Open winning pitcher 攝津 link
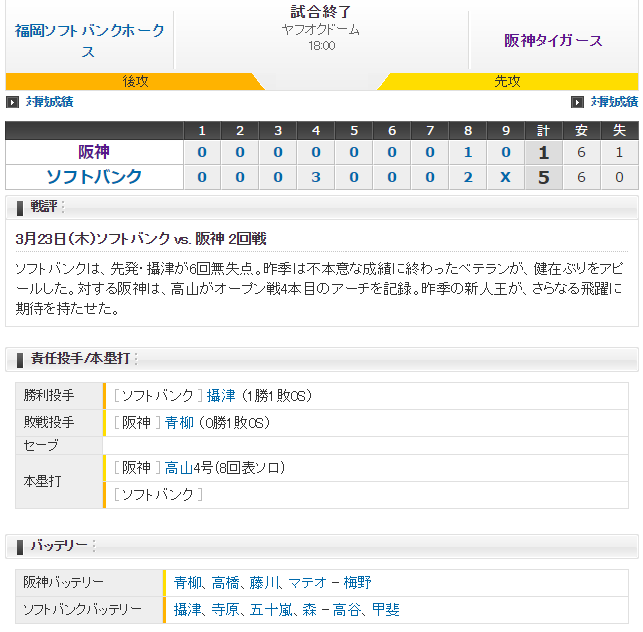Image resolution: width=643 pixels, height=632 pixels. 221,396
